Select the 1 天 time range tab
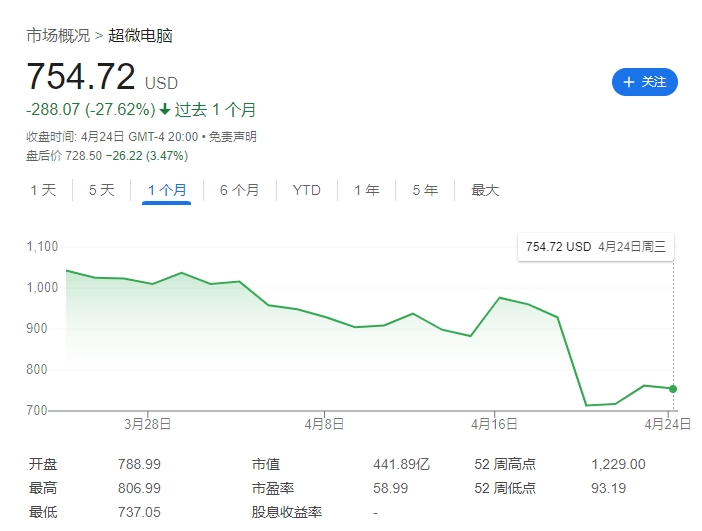Screen dimensions: 702x531 click(43, 190)
